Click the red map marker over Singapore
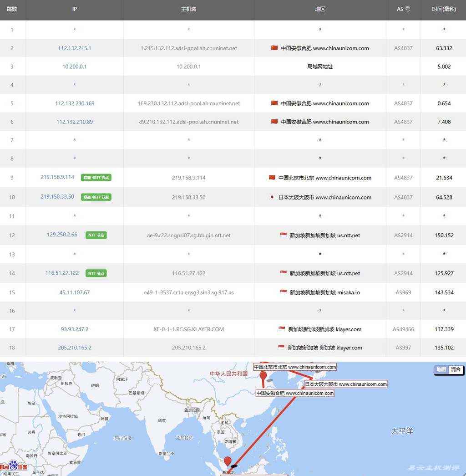The height and width of the screenshot is (476, 466). [x=228, y=461]
